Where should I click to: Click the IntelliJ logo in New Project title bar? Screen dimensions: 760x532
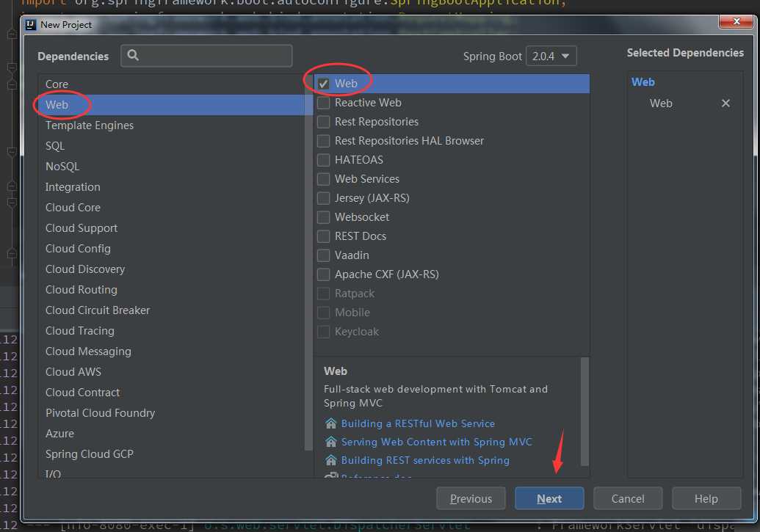click(x=31, y=25)
